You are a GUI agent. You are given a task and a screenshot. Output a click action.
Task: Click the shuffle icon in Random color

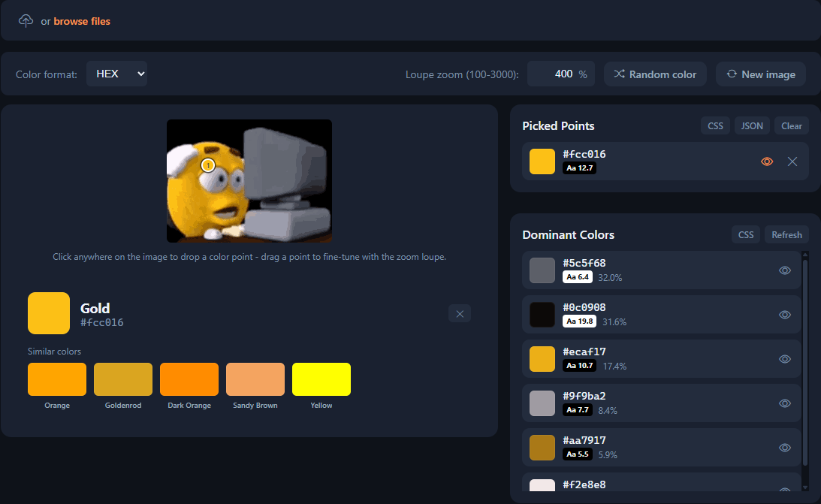pos(620,74)
